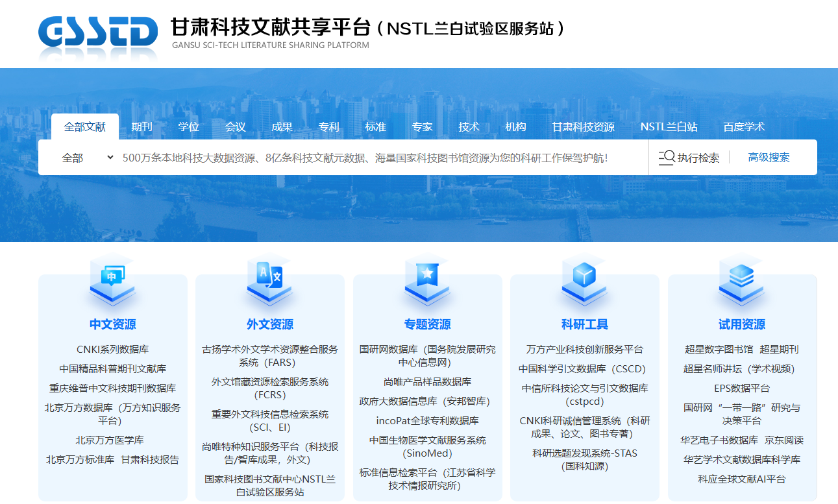Screen dimensions: 838x504
Task: Click the 高级搜索 advanced search link
Action: (769, 158)
